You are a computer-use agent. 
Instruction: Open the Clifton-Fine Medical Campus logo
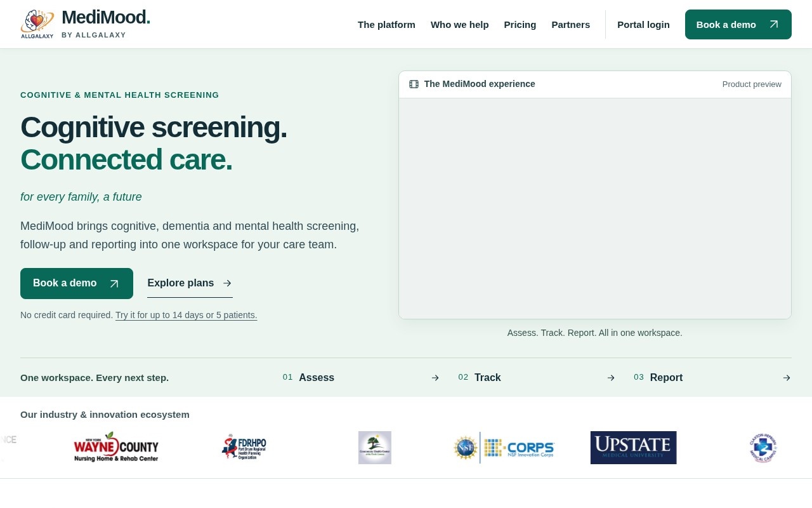coord(763,448)
